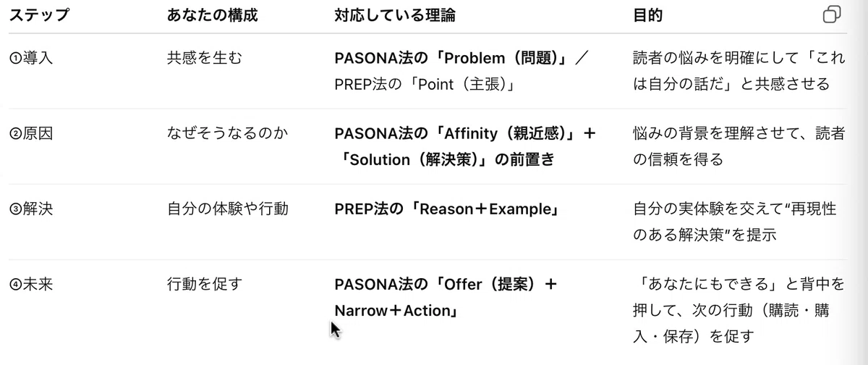
Task: Select the ステップ column header
Action: click(39, 15)
